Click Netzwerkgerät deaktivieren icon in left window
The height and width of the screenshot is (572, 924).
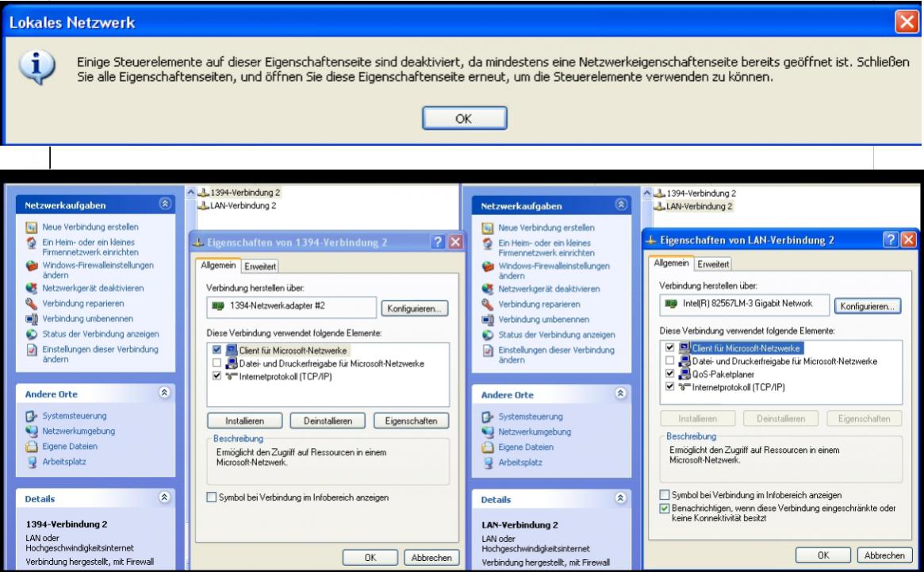[31, 288]
